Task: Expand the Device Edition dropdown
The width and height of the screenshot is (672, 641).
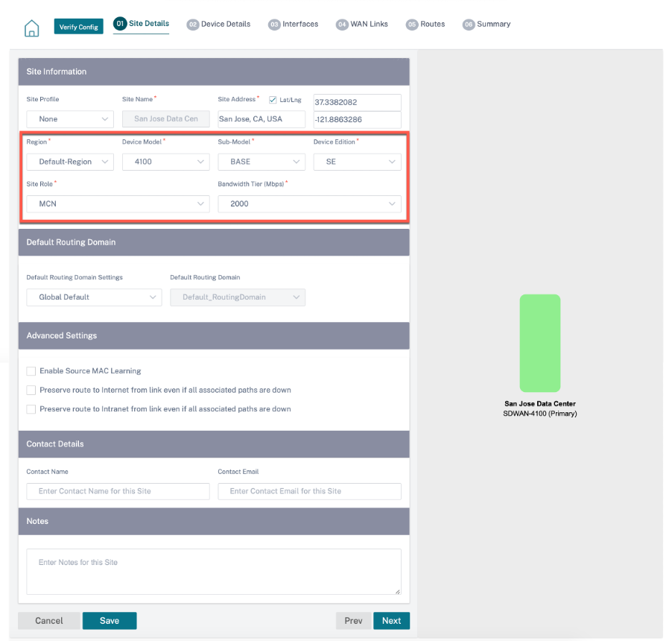Action: point(357,162)
